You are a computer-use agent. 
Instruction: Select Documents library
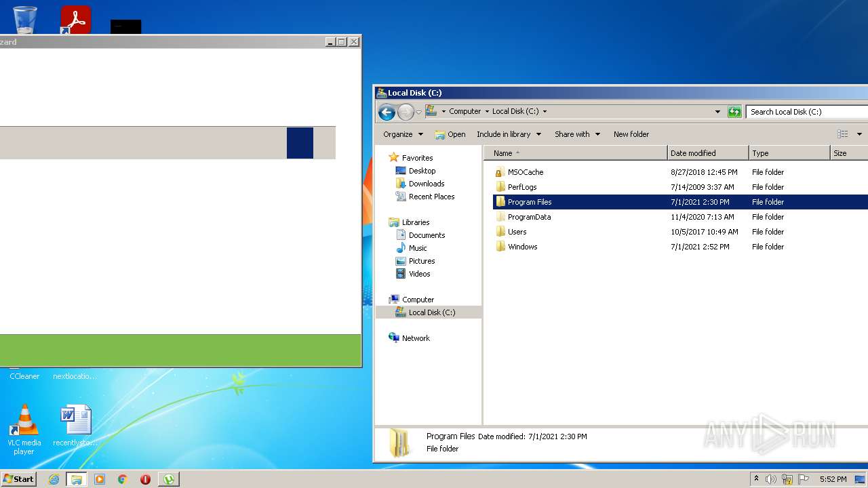(x=427, y=235)
